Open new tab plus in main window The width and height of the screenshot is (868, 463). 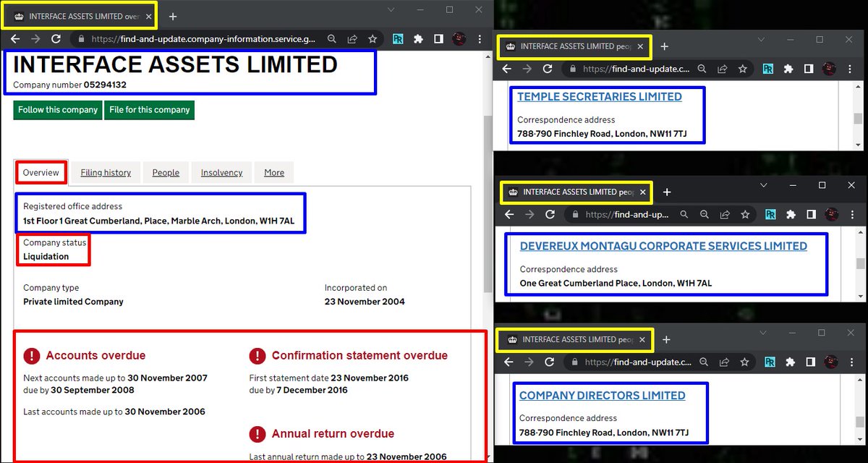tap(172, 16)
